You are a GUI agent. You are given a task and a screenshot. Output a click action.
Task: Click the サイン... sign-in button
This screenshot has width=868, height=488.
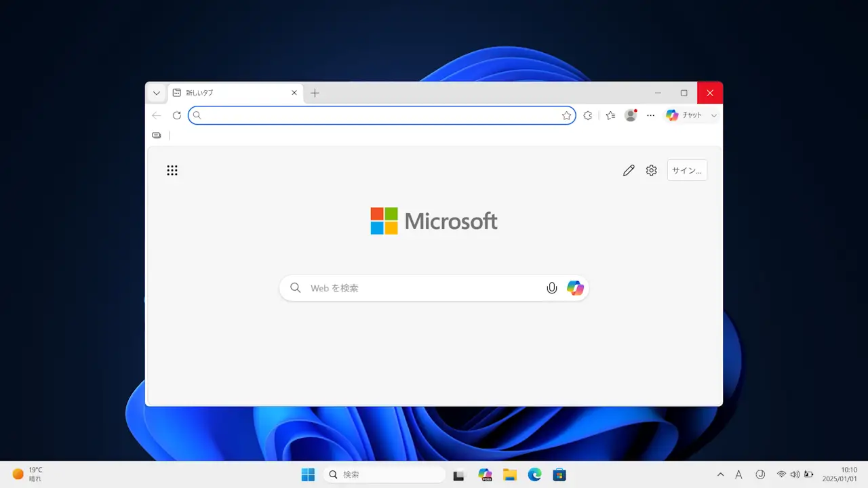click(x=687, y=170)
